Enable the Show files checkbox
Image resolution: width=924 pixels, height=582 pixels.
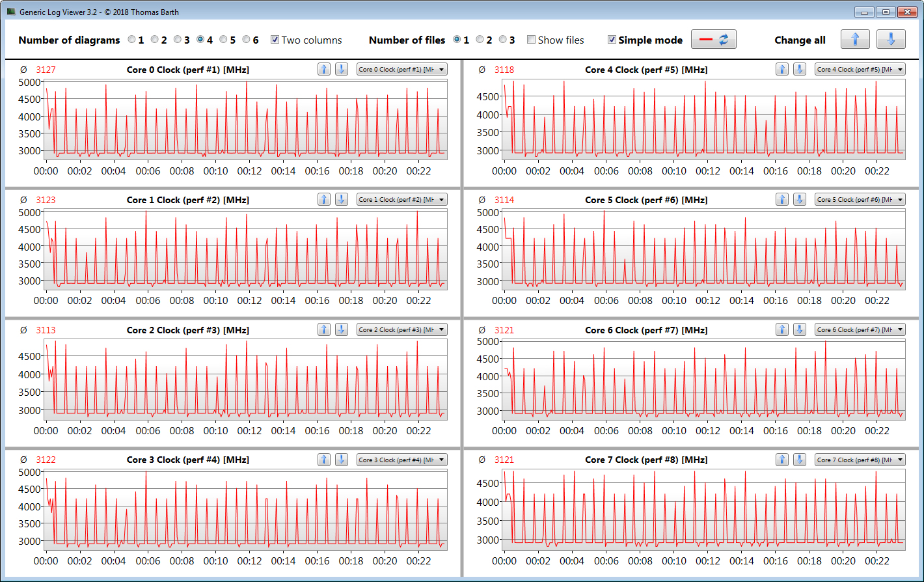click(x=531, y=40)
